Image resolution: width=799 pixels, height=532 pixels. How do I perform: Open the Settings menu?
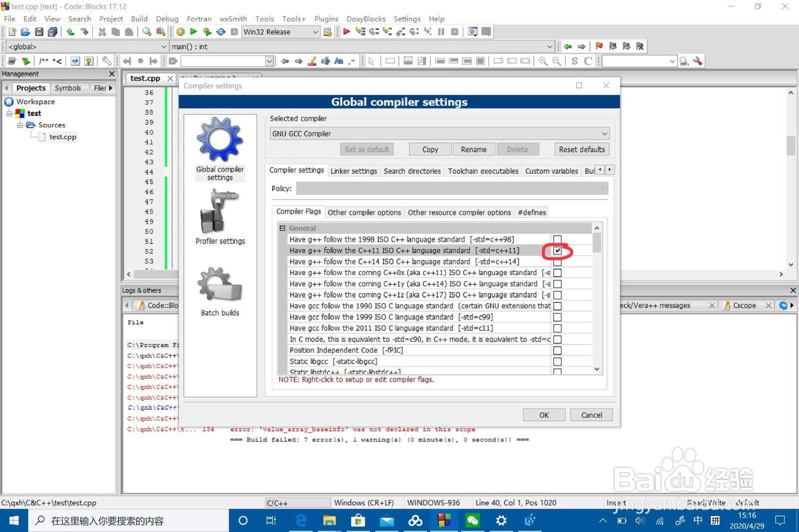[x=407, y=19]
